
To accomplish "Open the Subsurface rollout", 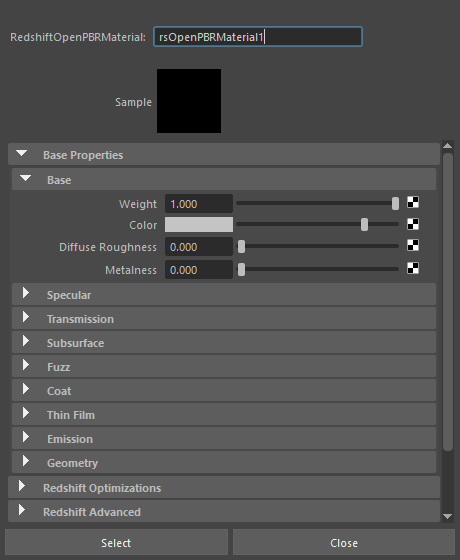I will click(224, 342).
